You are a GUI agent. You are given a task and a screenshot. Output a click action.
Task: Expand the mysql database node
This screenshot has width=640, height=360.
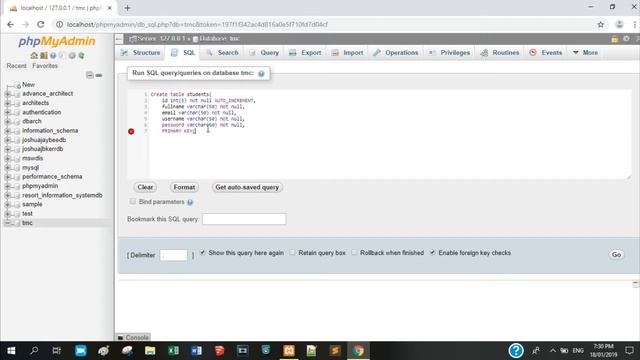tap(7, 168)
